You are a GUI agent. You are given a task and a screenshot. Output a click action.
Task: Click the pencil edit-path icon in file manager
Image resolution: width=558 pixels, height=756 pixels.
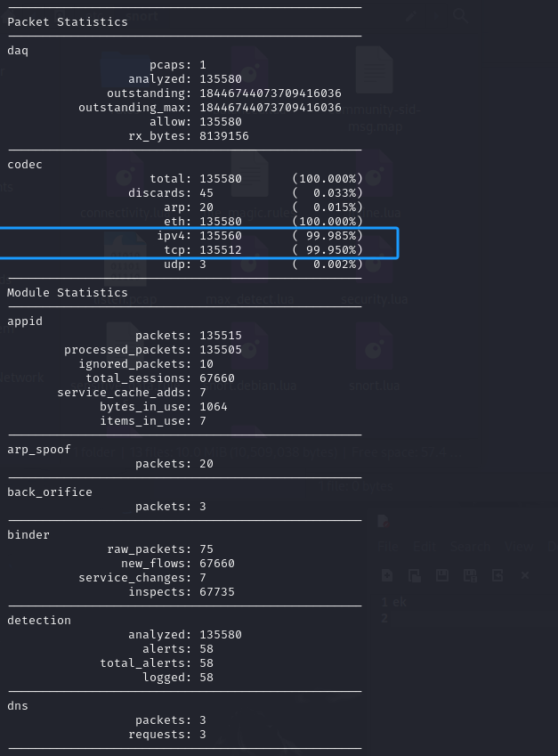[x=410, y=16]
